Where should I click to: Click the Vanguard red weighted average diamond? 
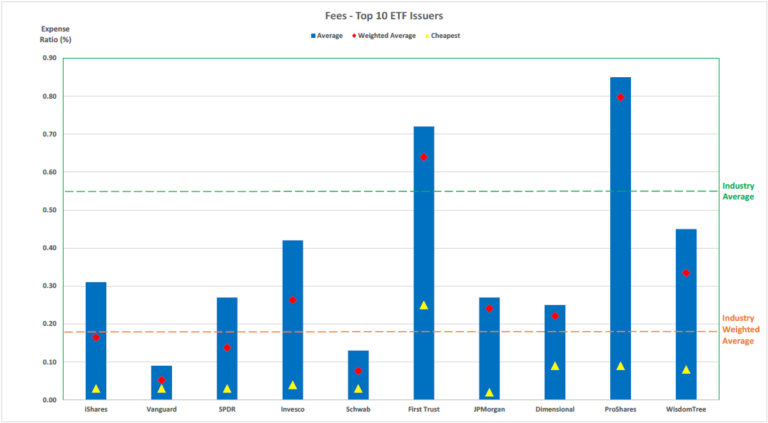[x=162, y=380]
